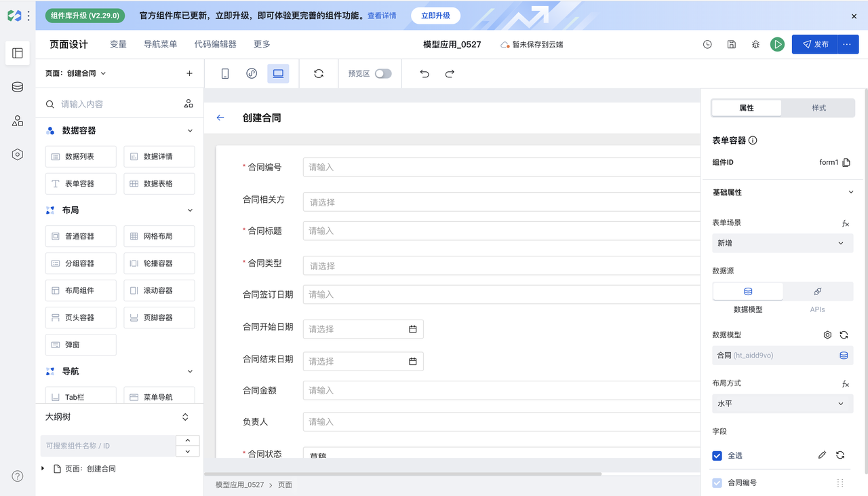This screenshot has width=868, height=496.
Task: Click the 立即升级 button
Action: pyautogui.click(x=435, y=16)
